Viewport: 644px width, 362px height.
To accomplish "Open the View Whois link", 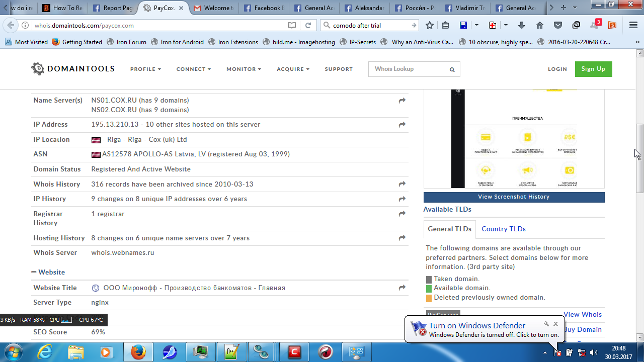I will [583, 314].
